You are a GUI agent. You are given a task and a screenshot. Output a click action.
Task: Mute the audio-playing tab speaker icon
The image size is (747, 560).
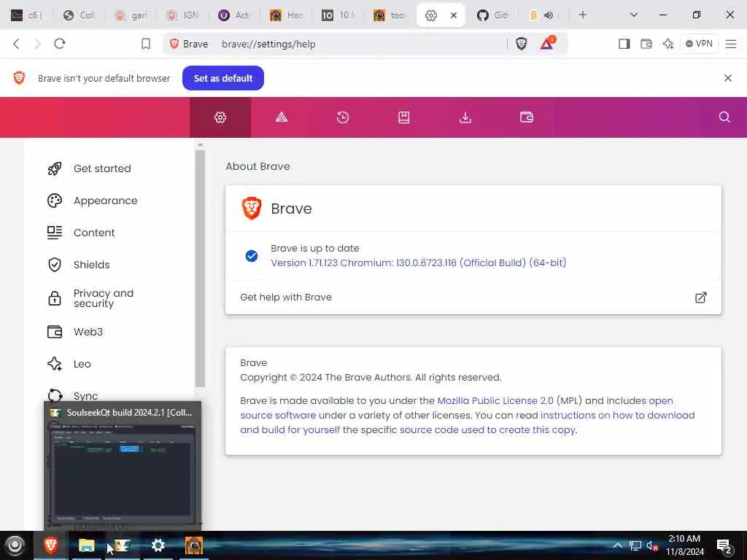[549, 15]
